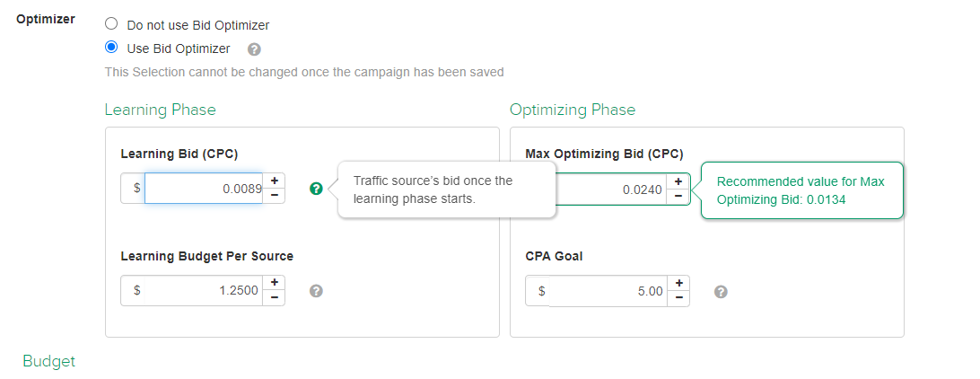980x379 pixels.
Task: Focus the Learning Bid (CPC) input field
Action: (204, 189)
